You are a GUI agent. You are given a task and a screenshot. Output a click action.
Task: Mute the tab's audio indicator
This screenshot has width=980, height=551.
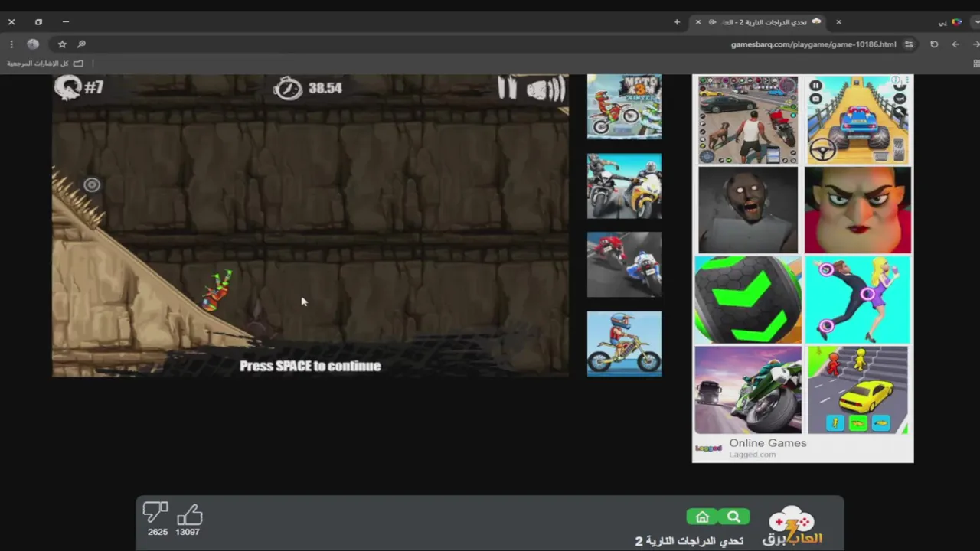[712, 22]
